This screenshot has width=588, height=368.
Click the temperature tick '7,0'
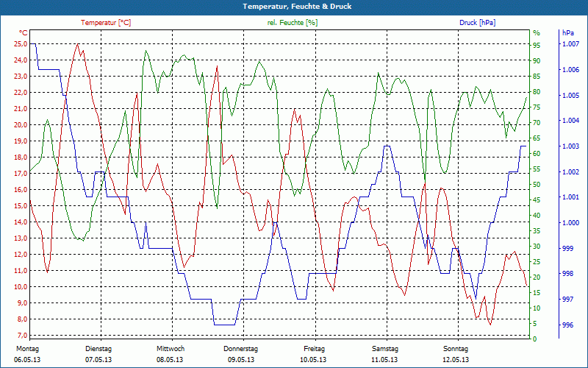(x=22, y=336)
